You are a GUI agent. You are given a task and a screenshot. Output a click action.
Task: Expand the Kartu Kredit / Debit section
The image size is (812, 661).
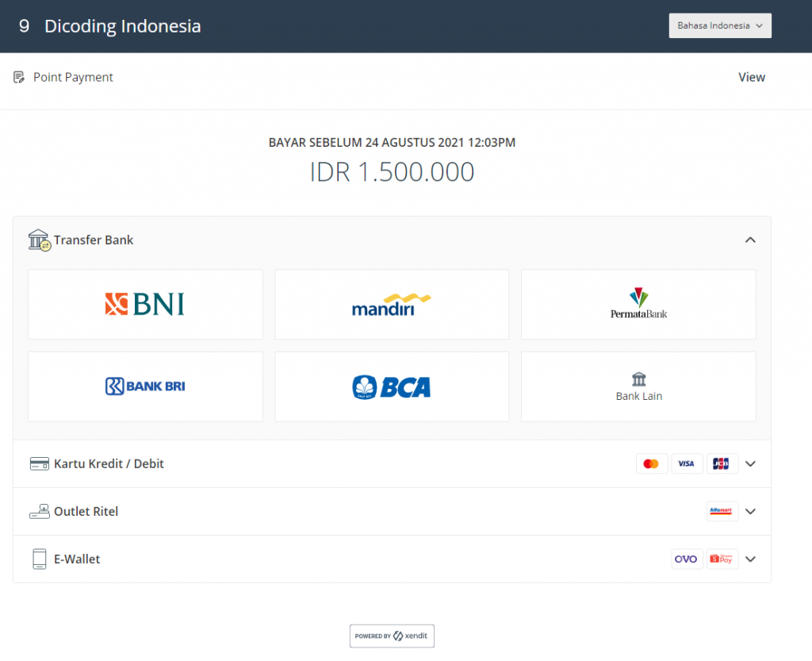pyautogui.click(x=750, y=463)
